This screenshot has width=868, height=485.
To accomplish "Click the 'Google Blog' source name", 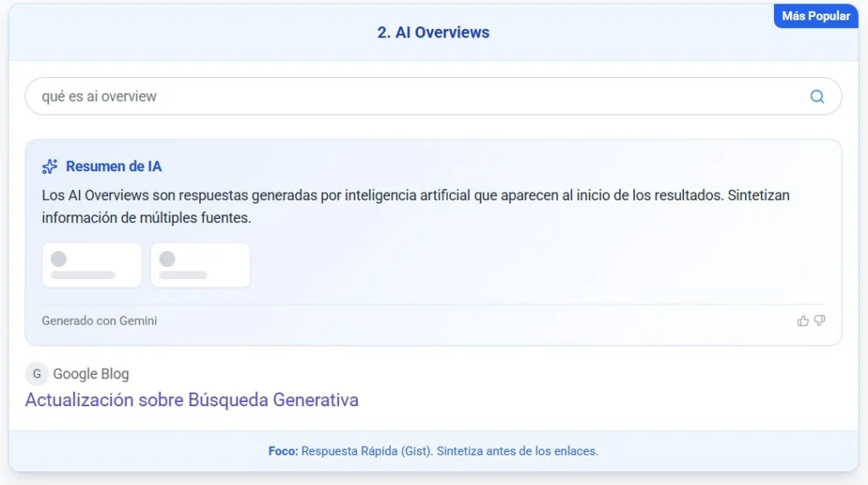I will tap(91, 374).
